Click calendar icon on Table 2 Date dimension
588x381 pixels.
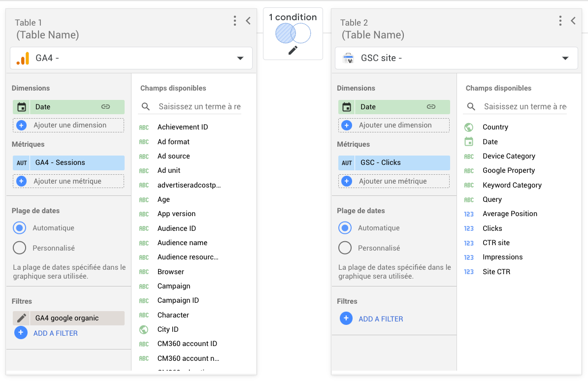click(x=347, y=107)
